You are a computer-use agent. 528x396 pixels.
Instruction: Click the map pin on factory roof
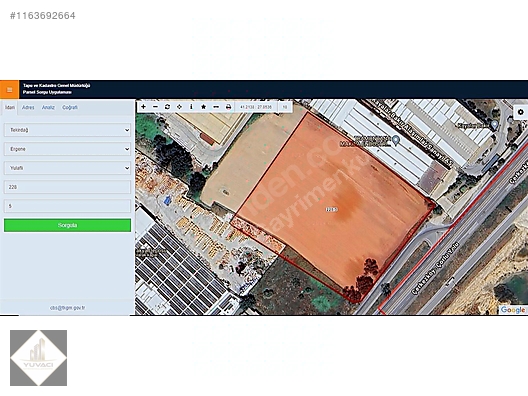pyautogui.click(x=396, y=140)
